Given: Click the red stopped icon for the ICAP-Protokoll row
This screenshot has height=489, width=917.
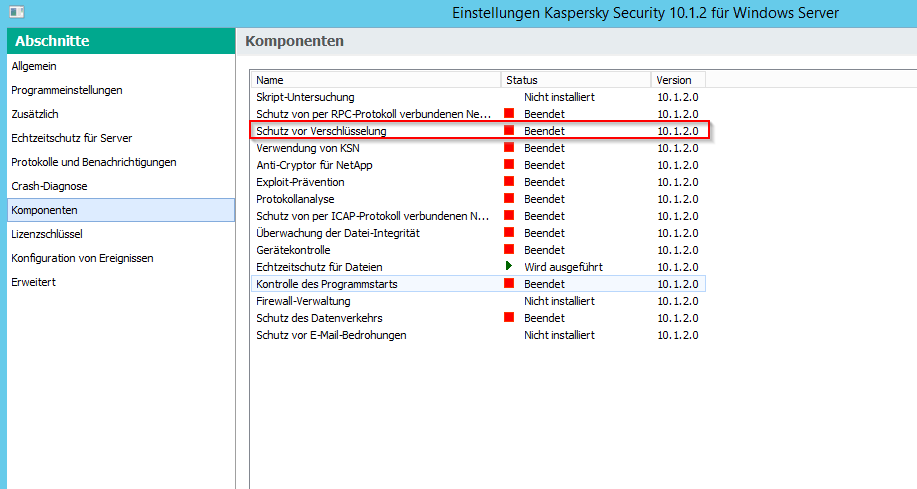Looking at the screenshot, I should (x=509, y=215).
